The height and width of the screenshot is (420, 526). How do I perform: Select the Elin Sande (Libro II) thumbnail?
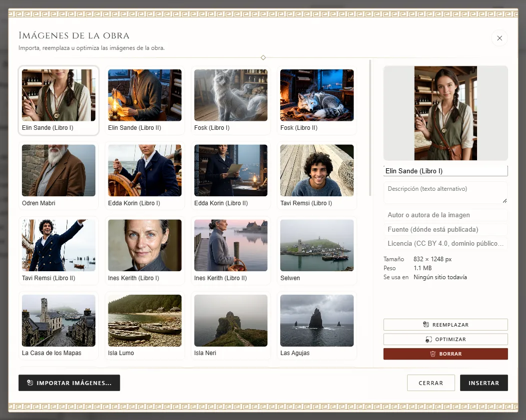(144, 100)
